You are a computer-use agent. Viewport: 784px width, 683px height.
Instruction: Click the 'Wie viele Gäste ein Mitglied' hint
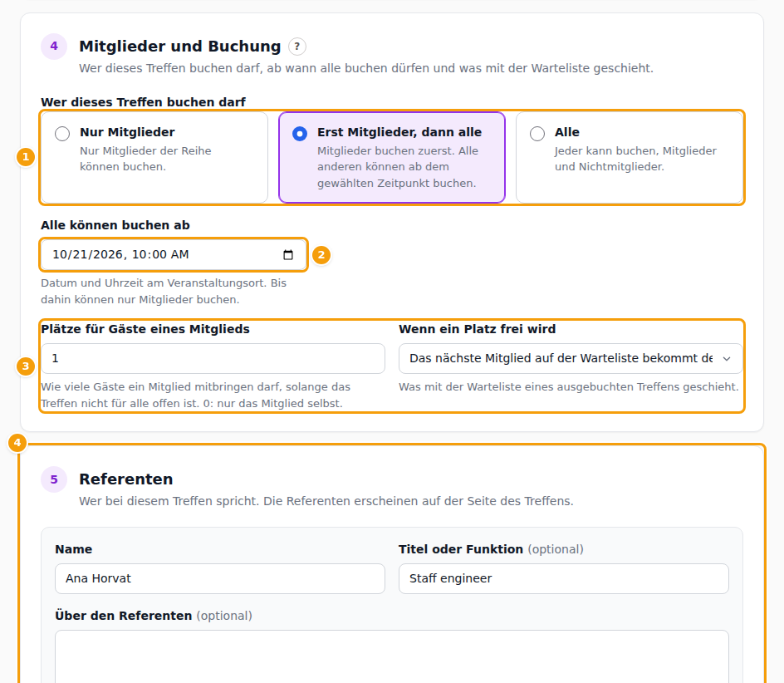(x=195, y=395)
